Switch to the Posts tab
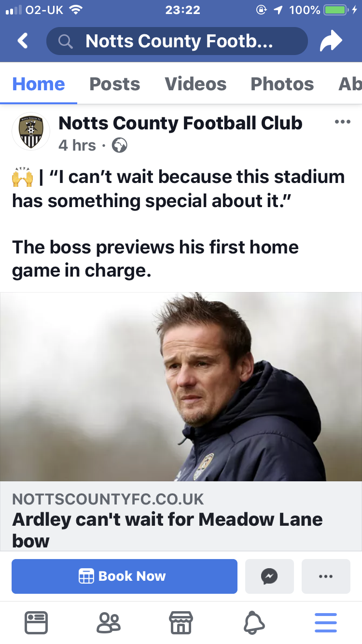362x644 pixels. (115, 84)
